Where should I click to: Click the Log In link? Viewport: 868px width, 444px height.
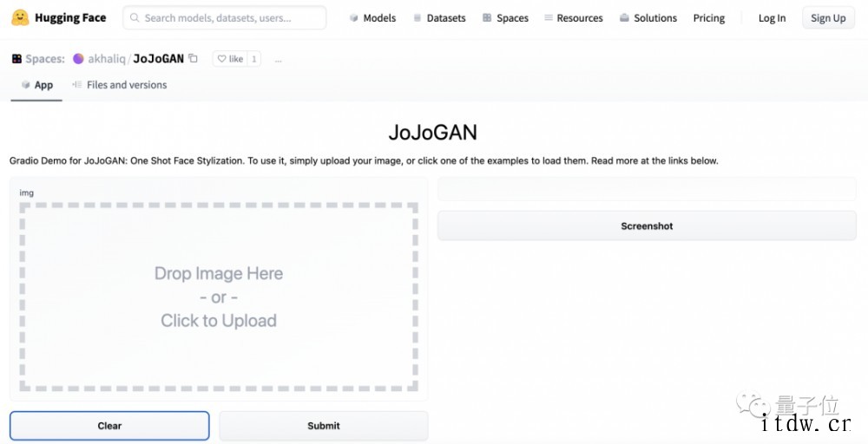tap(772, 17)
